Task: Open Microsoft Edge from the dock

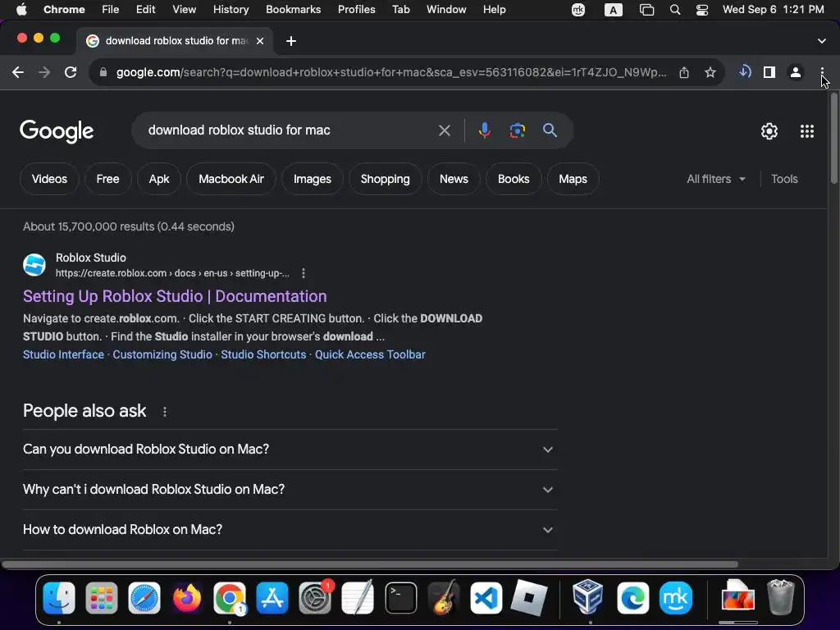Action: point(632,598)
